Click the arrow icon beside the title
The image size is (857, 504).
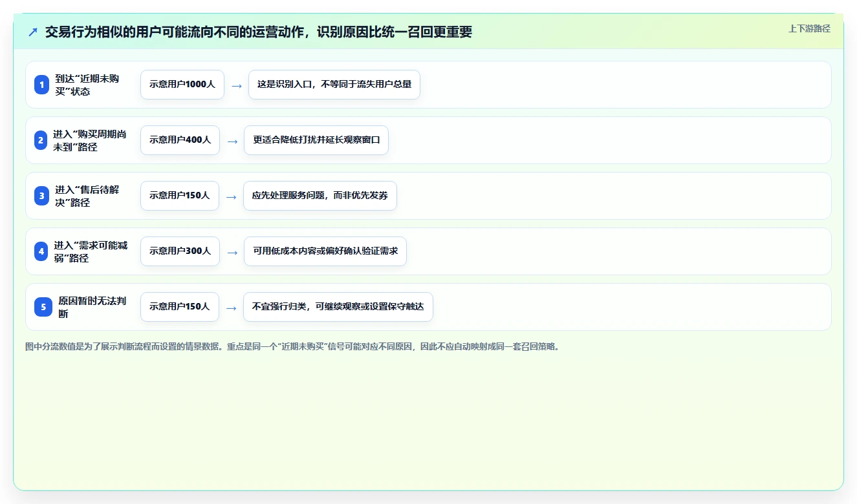point(32,32)
